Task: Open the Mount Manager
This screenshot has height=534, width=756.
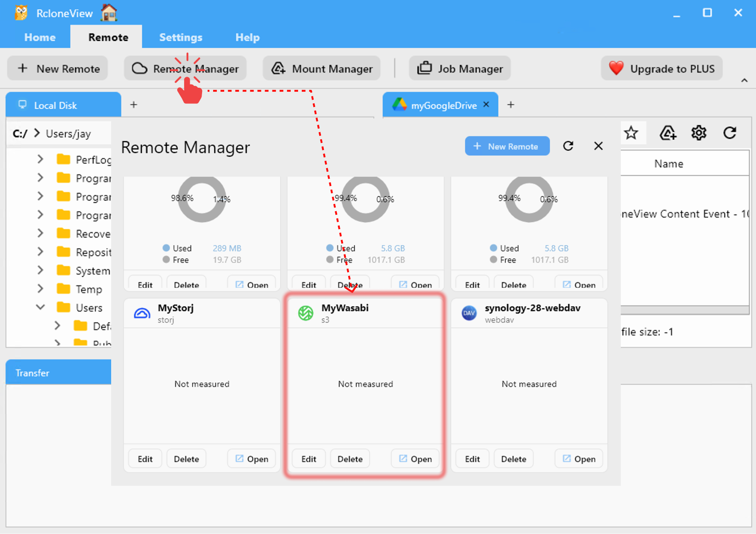Action: [322, 68]
